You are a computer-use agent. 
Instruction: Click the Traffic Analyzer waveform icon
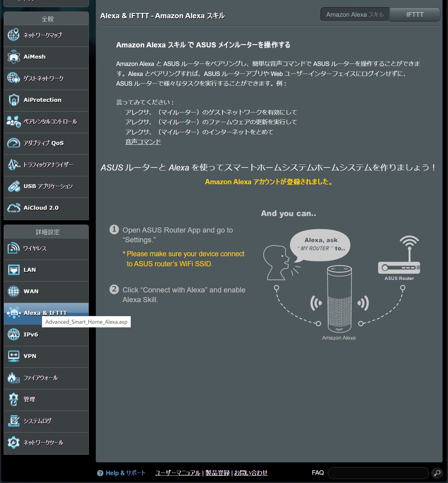[x=13, y=165]
